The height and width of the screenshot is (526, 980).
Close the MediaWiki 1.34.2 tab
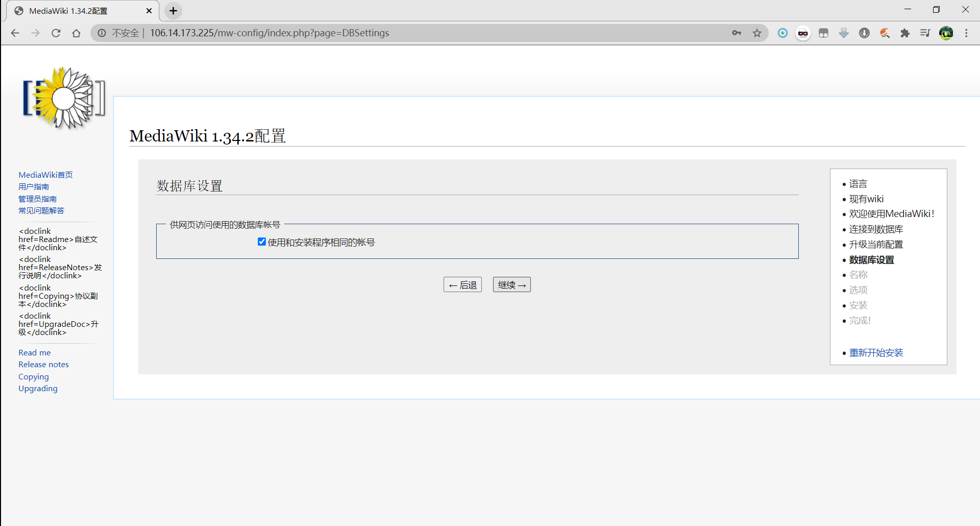tap(149, 11)
